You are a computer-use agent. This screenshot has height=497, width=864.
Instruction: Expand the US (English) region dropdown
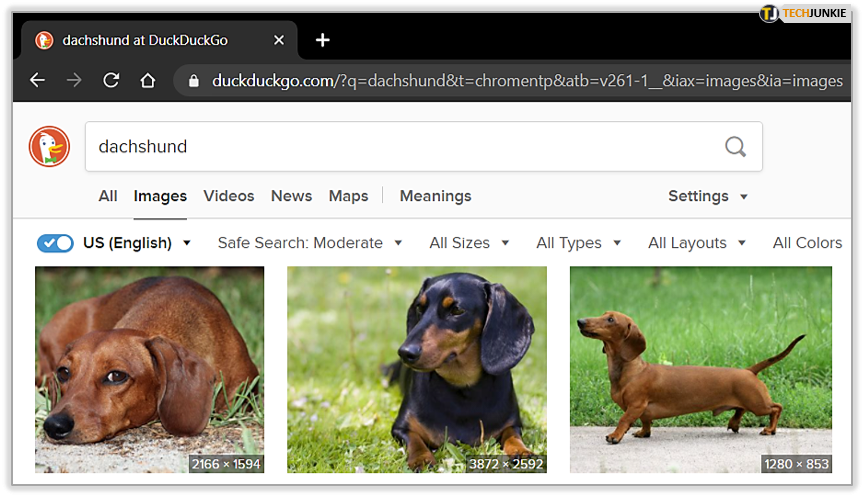pyautogui.click(x=137, y=243)
